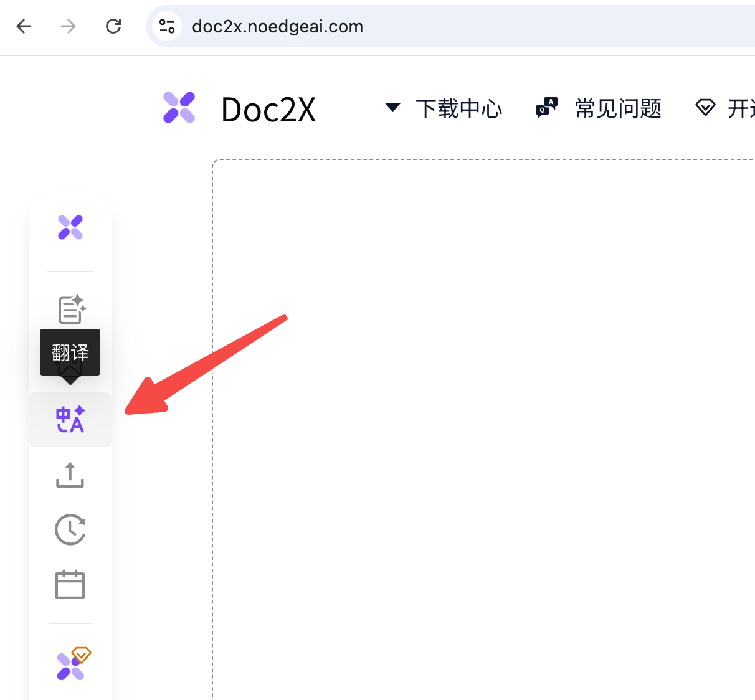Click the upload/export tray icon in sidebar

[x=70, y=475]
